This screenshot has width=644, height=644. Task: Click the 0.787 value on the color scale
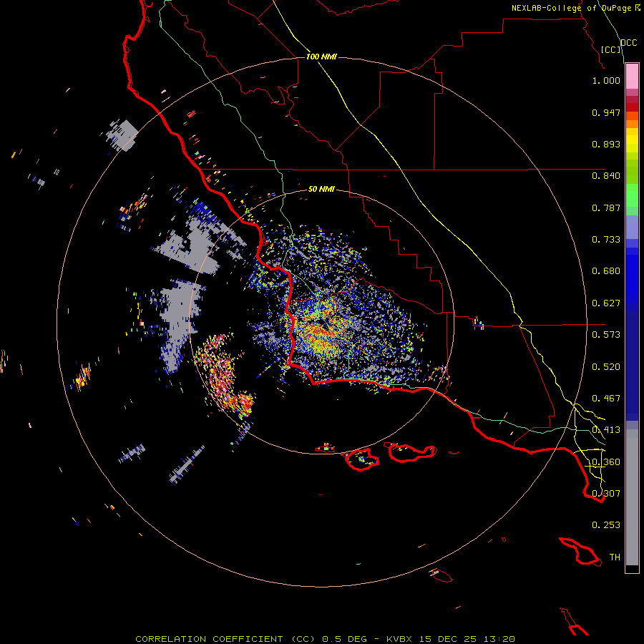pyautogui.click(x=606, y=208)
